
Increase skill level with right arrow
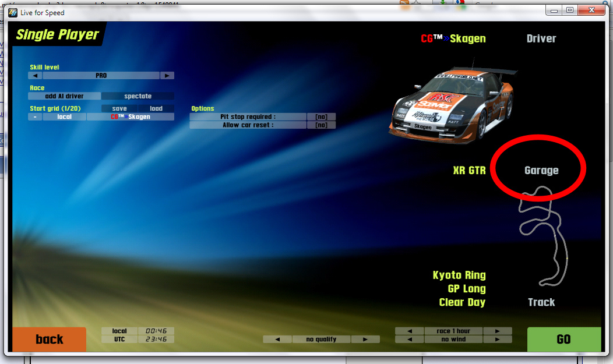coord(167,75)
